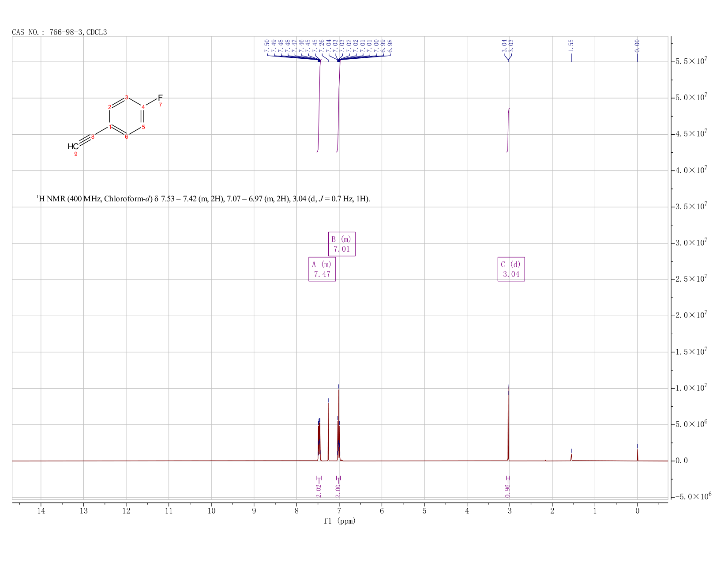Screen dimensions: 728x563
Task: Click the B (m) 7.01 multiplet box
Action: tap(341, 244)
